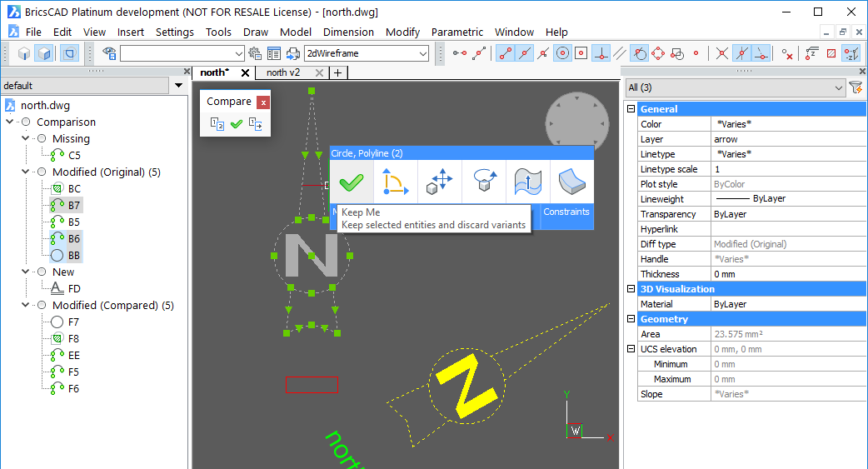
Task: Select the Rotate tool in the quad menu
Action: tap(484, 181)
